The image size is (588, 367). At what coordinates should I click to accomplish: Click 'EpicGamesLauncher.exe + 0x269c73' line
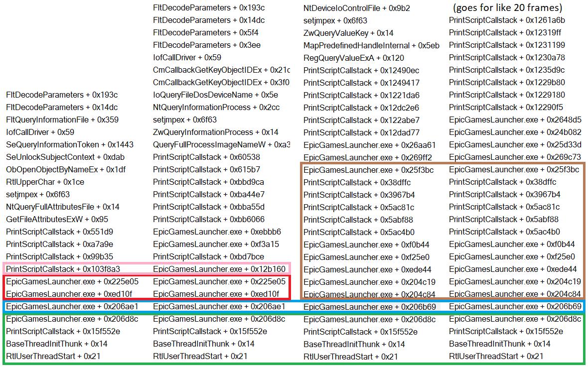(x=515, y=157)
